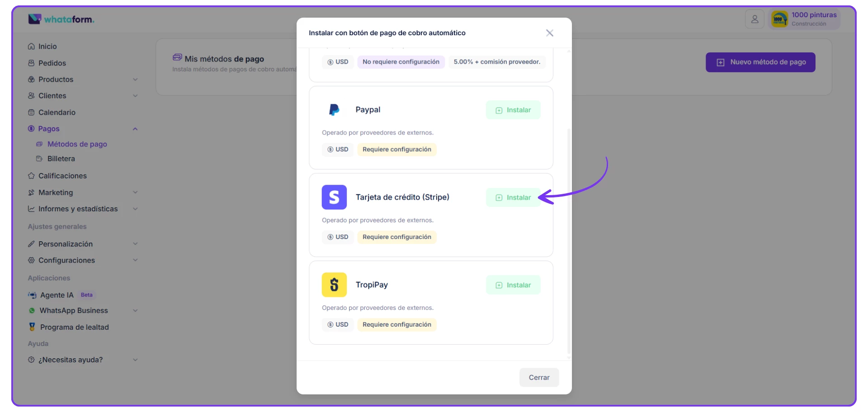Open the Billetera submenu item
Image resolution: width=868 pixels, height=412 pixels.
[x=61, y=159]
